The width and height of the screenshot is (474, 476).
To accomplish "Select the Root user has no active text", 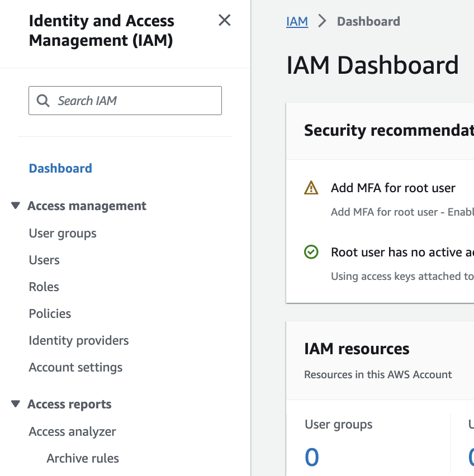I will coord(402,253).
